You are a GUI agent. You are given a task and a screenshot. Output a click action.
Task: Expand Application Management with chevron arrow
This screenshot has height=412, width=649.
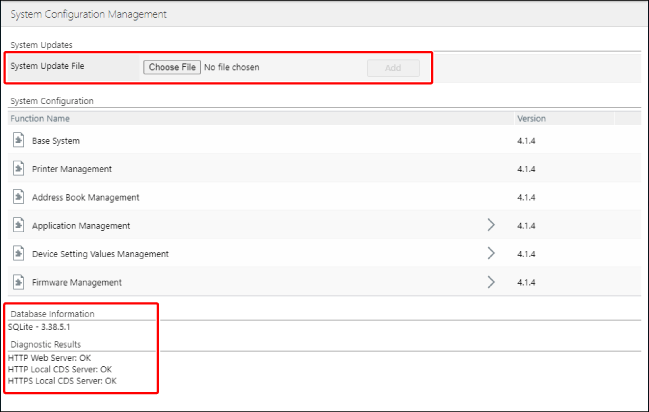(490, 225)
